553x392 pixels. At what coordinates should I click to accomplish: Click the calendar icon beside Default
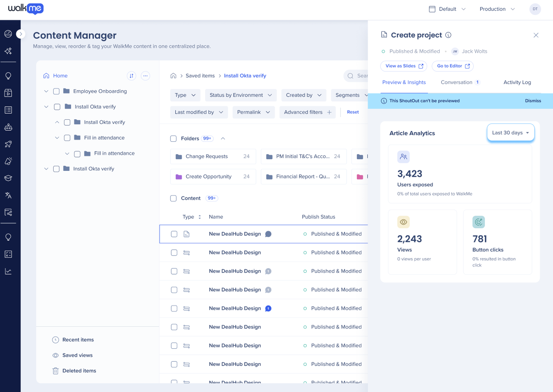tap(432, 9)
